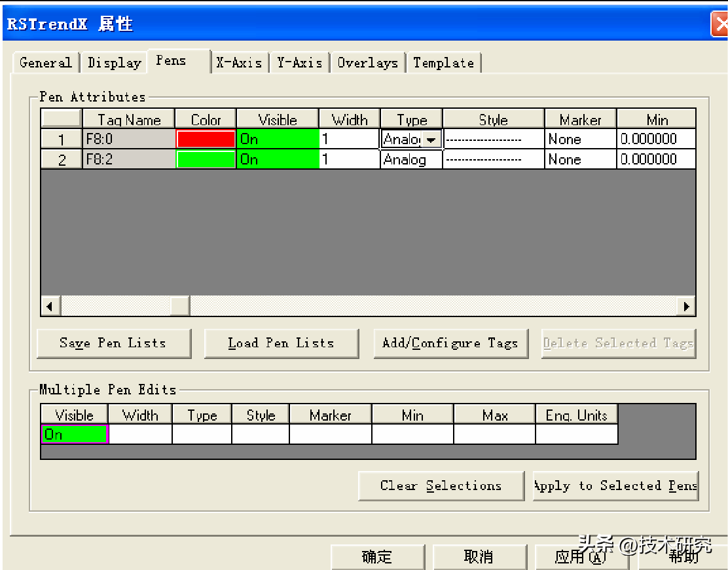Toggle Visible On for pen F8:2

click(278, 159)
